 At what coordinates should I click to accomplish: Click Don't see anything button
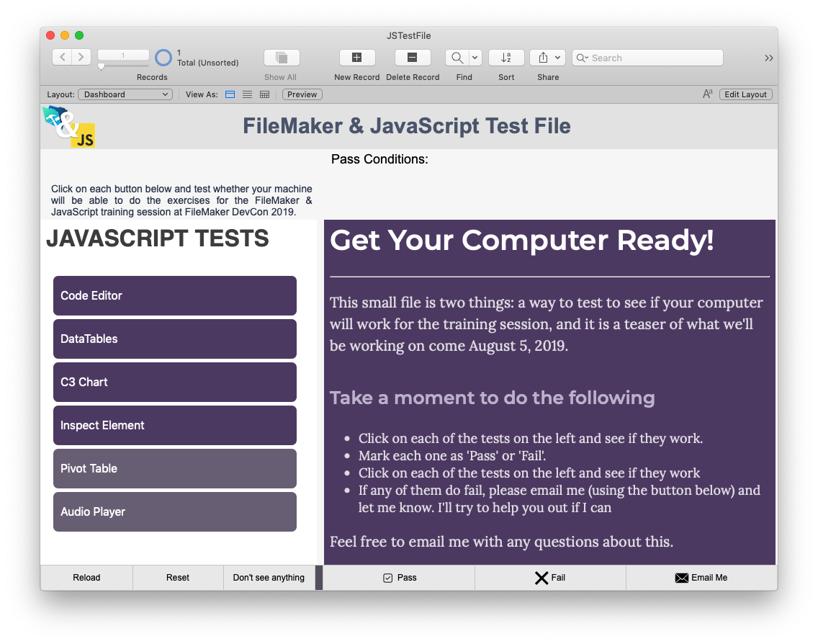pyautogui.click(x=269, y=578)
